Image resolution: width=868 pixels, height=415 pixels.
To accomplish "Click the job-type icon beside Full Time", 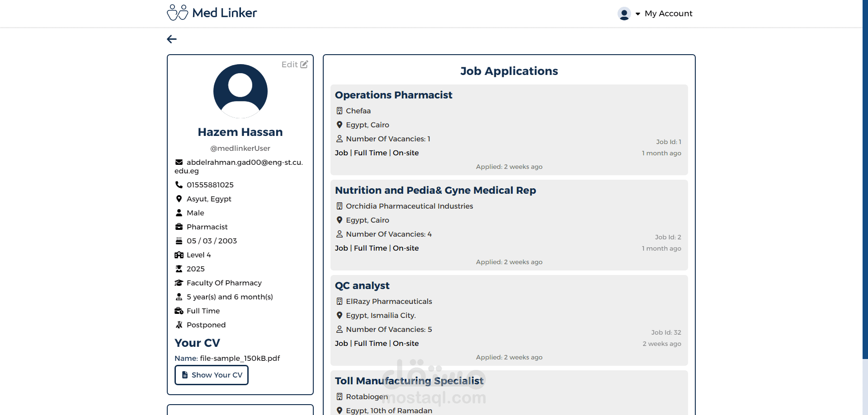I will [179, 311].
